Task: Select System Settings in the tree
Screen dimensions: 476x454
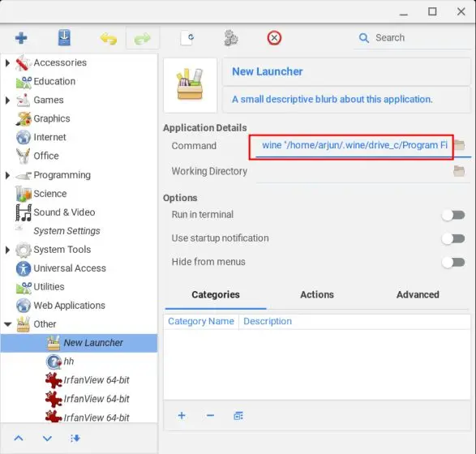Action: point(66,231)
